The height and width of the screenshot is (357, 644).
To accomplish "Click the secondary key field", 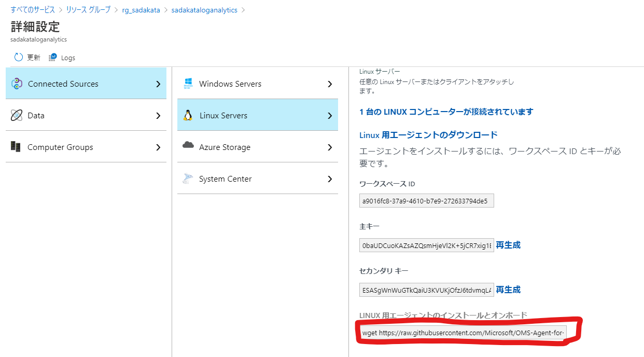I will point(426,290).
